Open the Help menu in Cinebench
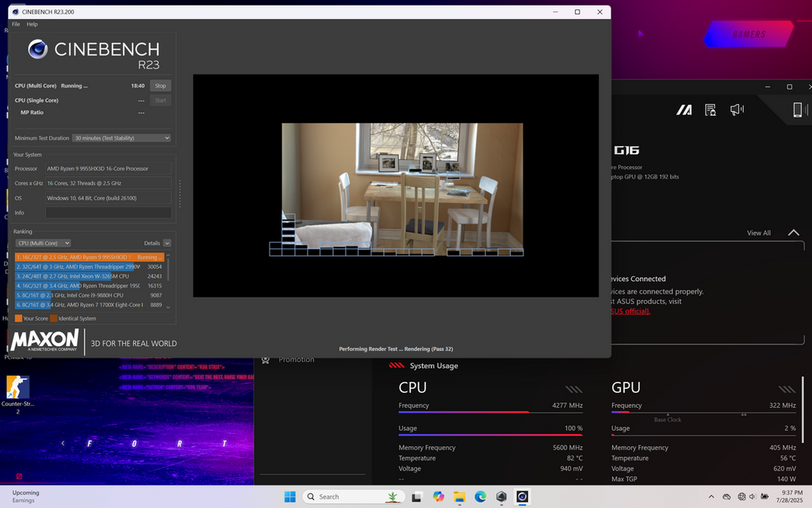The height and width of the screenshot is (508, 812). [32, 25]
